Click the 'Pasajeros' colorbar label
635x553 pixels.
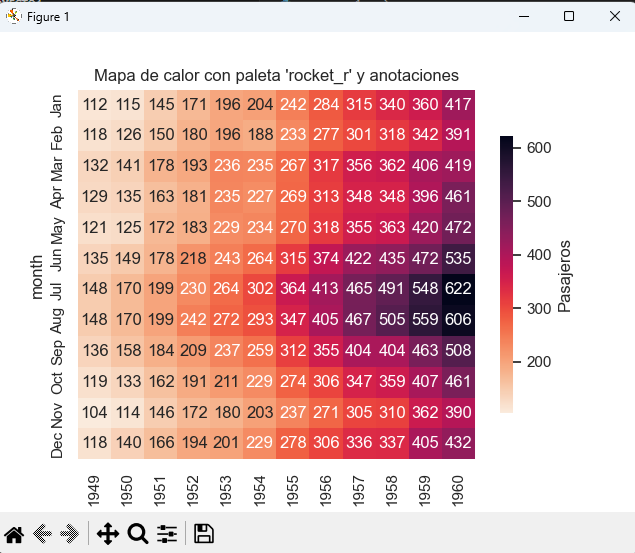click(x=565, y=275)
